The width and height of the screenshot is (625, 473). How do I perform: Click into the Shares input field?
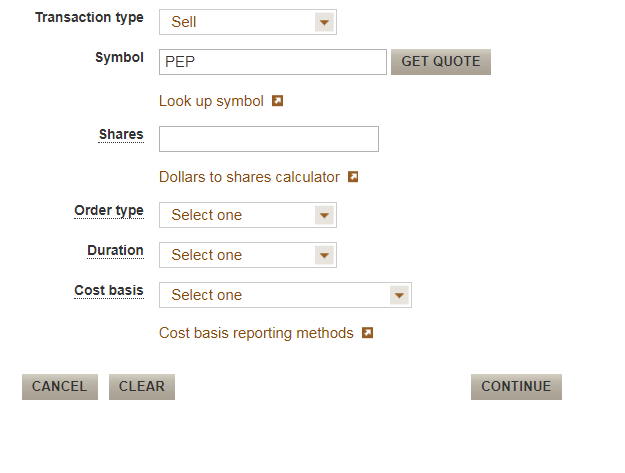pyautogui.click(x=268, y=139)
